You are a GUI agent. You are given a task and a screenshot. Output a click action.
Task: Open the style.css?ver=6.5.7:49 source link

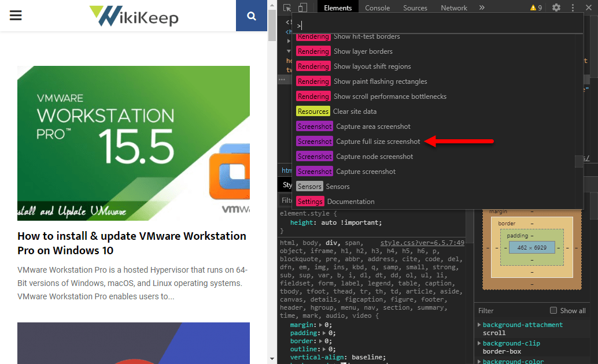point(422,243)
